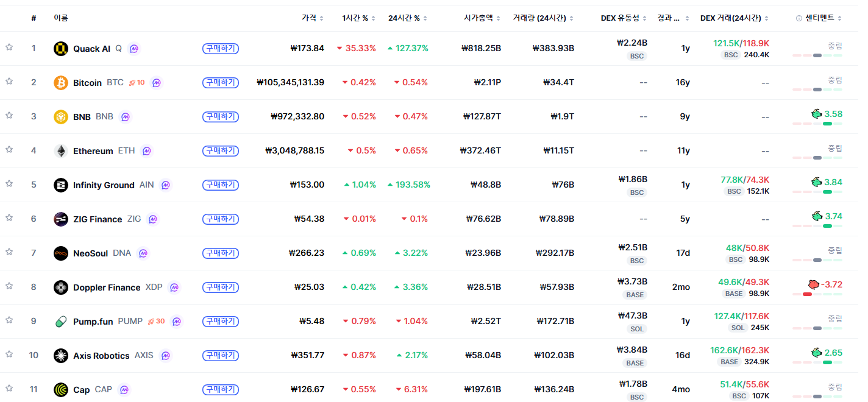Toggle the BNB watchlist star
This screenshot has height=402, width=868.
(x=9, y=116)
